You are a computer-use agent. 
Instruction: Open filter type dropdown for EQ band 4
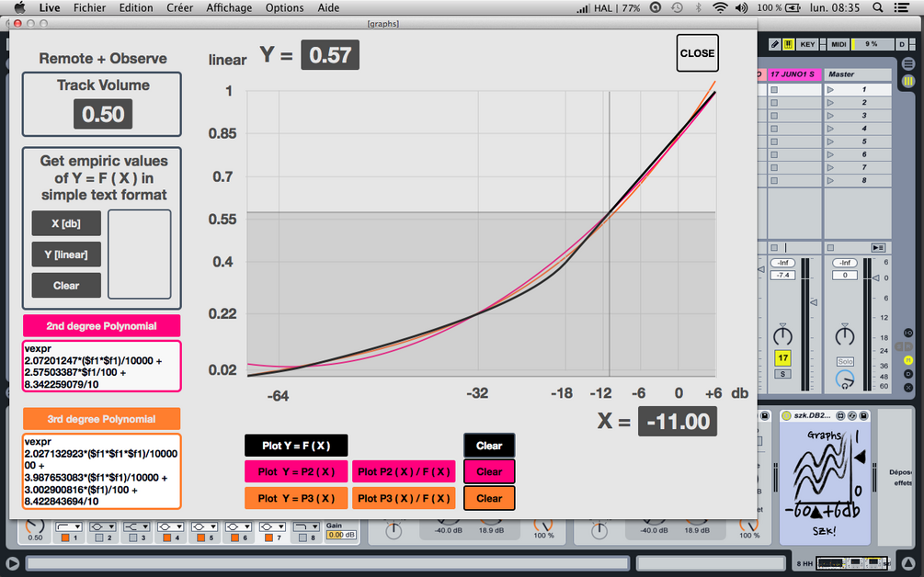coord(170,526)
